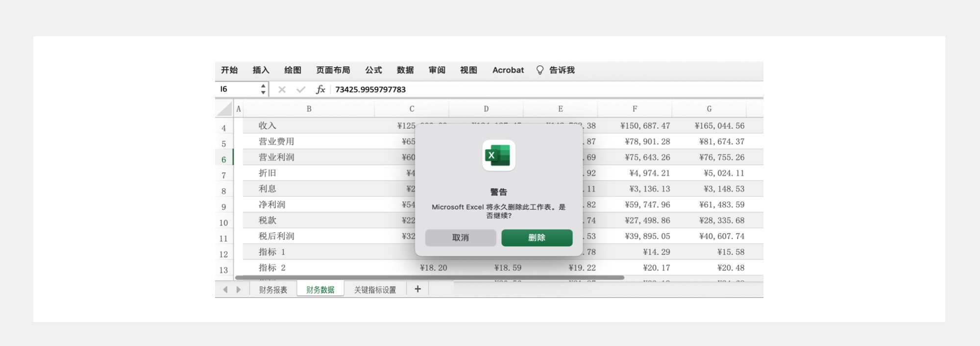Click the previous sheet arrow
Viewport: 980px width, 346px height.
tap(225, 290)
